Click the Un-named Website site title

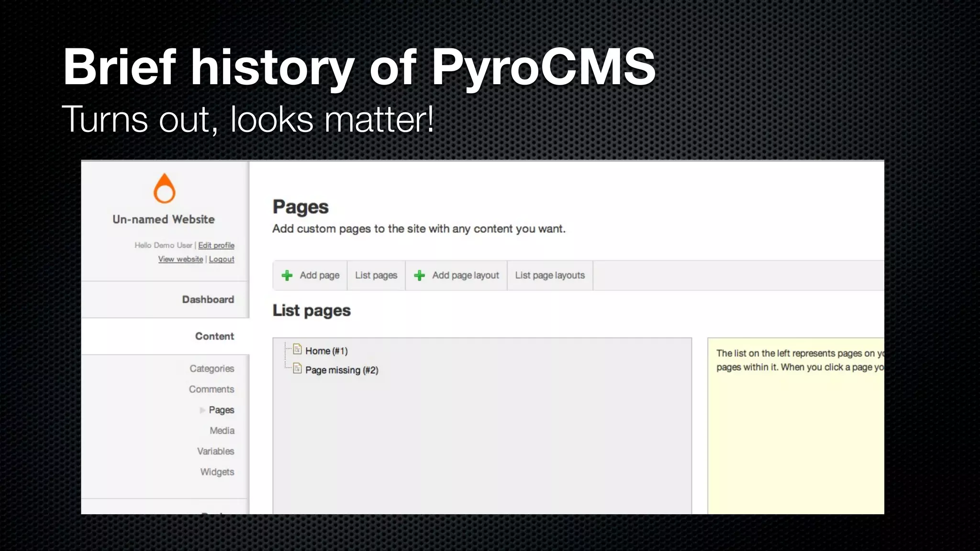[x=164, y=220]
